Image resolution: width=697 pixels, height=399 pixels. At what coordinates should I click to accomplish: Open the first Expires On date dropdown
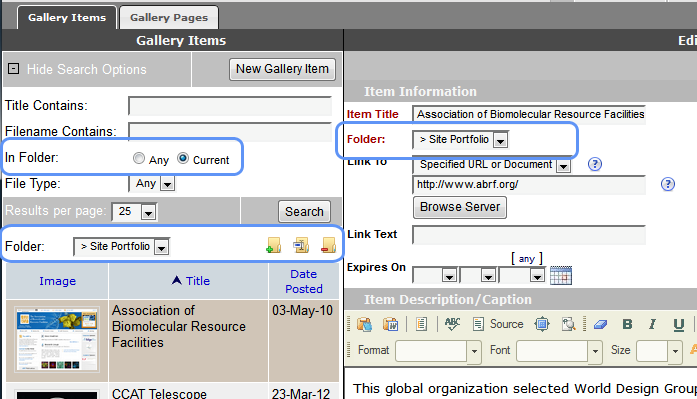point(435,275)
